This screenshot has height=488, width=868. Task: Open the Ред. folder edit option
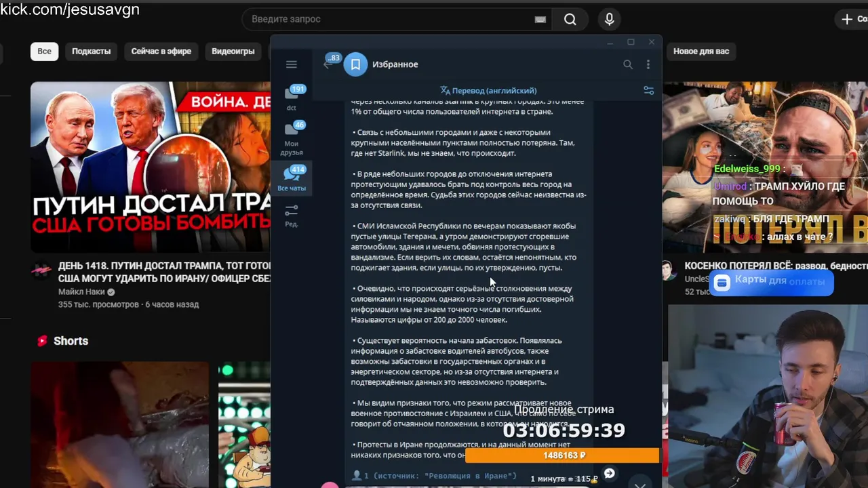click(x=292, y=215)
